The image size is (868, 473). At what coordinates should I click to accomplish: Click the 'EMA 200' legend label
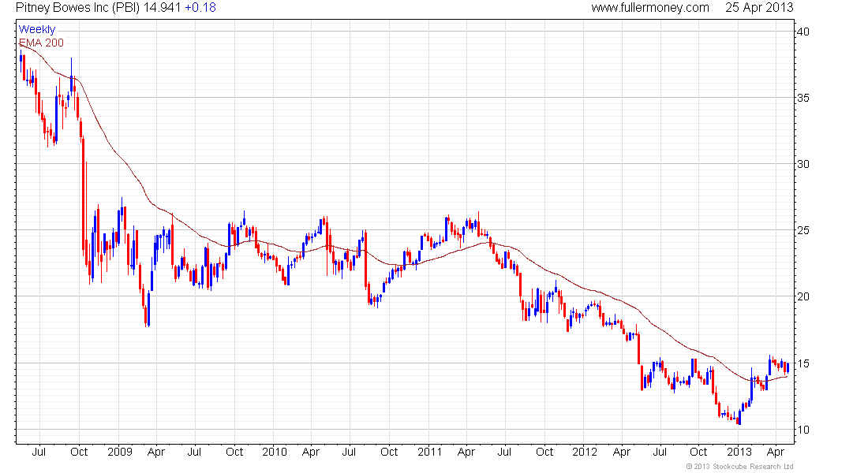tap(41, 43)
